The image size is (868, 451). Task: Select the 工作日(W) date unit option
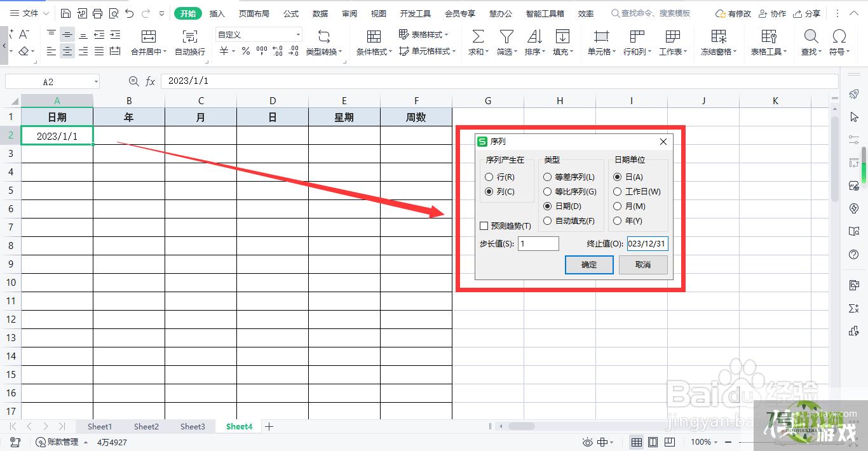(x=617, y=191)
